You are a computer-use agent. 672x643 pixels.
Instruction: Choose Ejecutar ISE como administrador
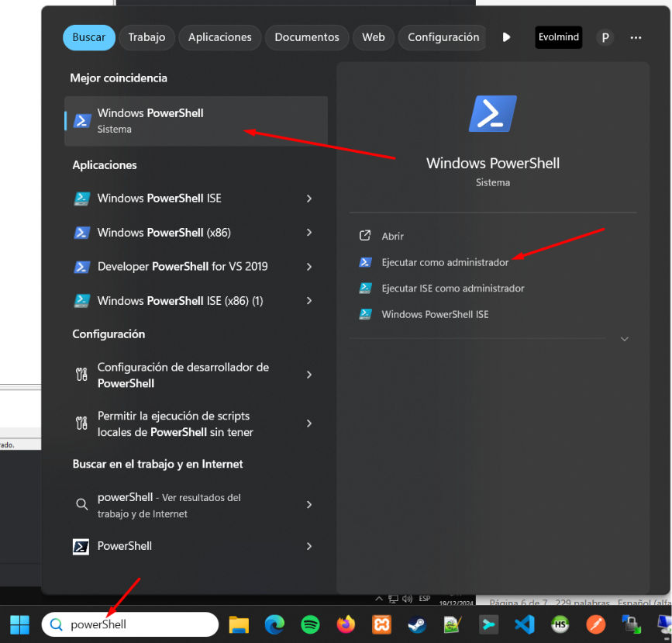(x=453, y=289)
